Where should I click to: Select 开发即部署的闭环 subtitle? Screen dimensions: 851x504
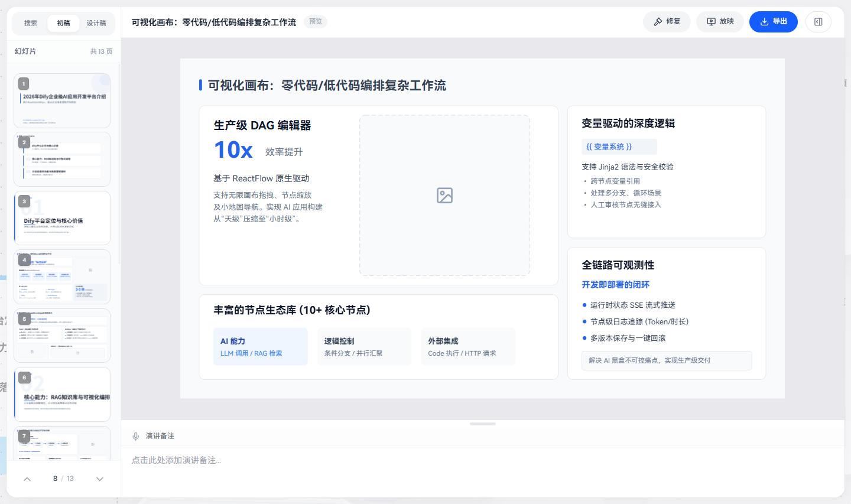[x=615, y=285]
